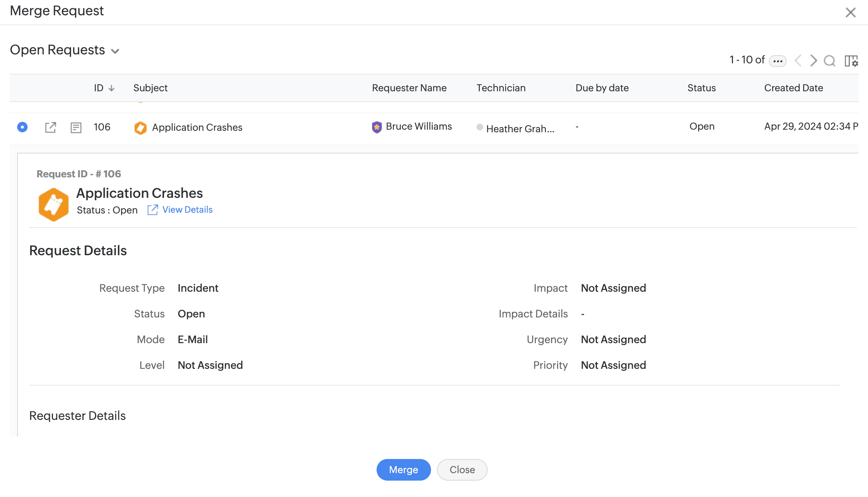Sort by Subject column header
This screenshot has width=868, height=497.
click(150, 88)
